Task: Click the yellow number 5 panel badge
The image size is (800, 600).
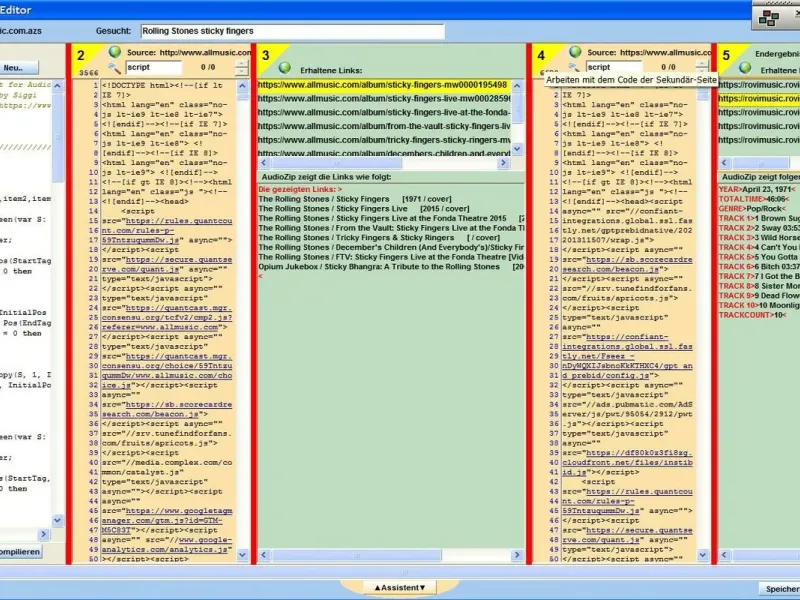Action: 726,55
